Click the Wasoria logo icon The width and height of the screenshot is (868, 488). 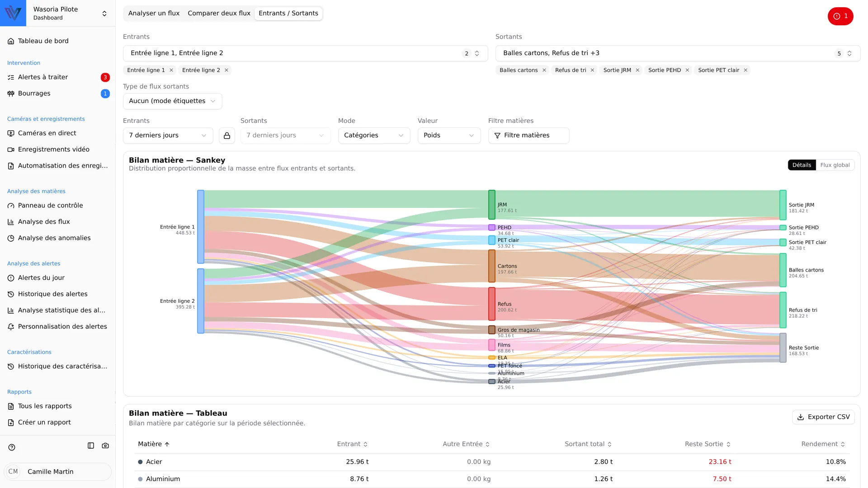[13, 13]
